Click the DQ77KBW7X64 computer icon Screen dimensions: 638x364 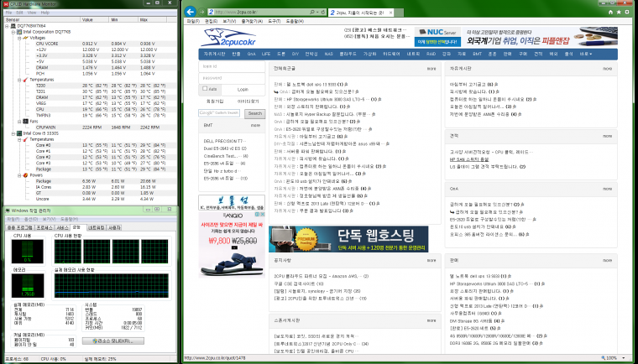coord(13,26)
